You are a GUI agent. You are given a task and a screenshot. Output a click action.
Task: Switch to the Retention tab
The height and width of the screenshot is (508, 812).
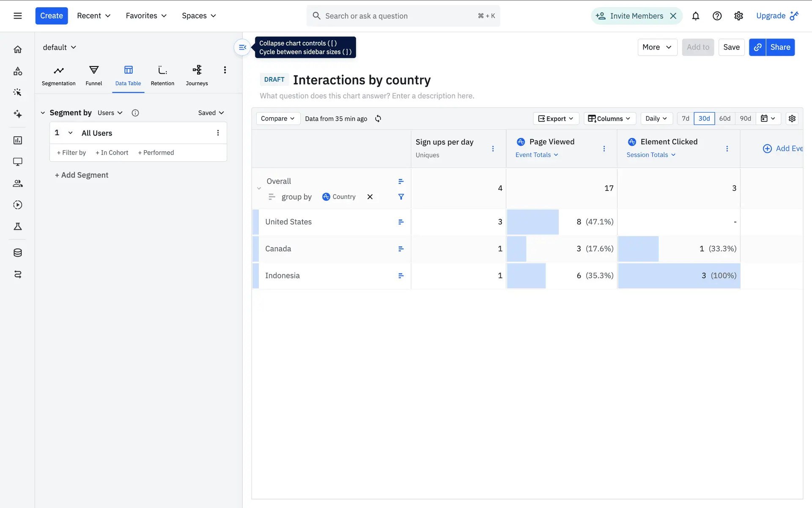pyautogui.click(x=162, y=75)
